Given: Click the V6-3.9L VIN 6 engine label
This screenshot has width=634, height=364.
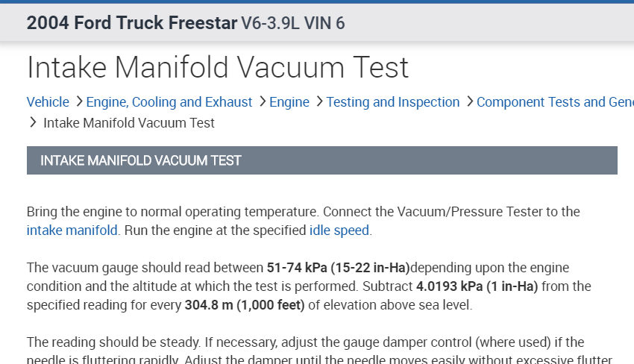Looking at the screenshot, I should [x=293, y=23].
